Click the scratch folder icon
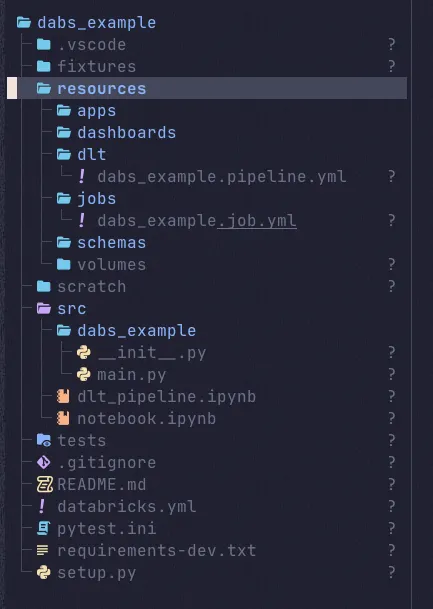This screenshot has width=433, height=609. (43, 287)
